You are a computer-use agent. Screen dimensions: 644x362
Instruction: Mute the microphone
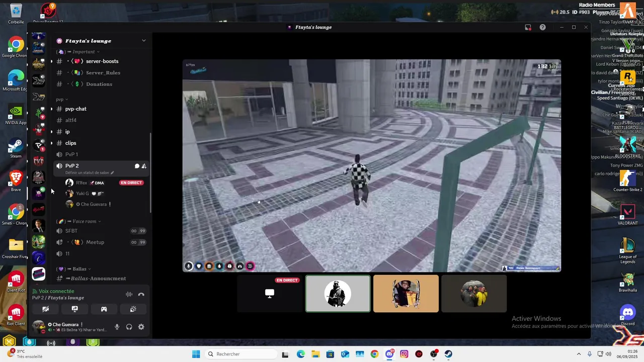pos(117,327)
